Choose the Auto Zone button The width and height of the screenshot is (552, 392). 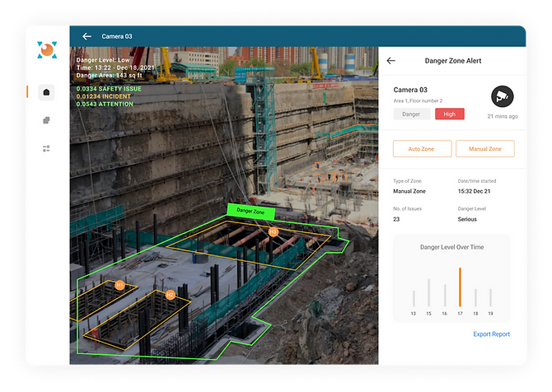click(422, 149)
